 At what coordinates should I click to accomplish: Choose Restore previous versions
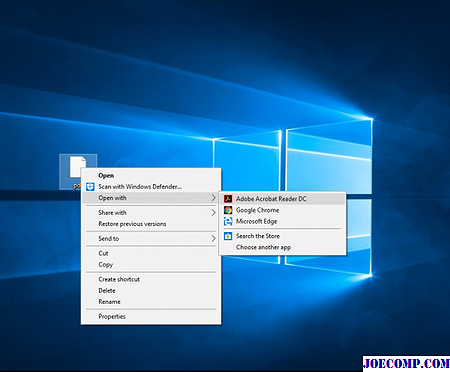pyautogui.click(x=151, y=224)
